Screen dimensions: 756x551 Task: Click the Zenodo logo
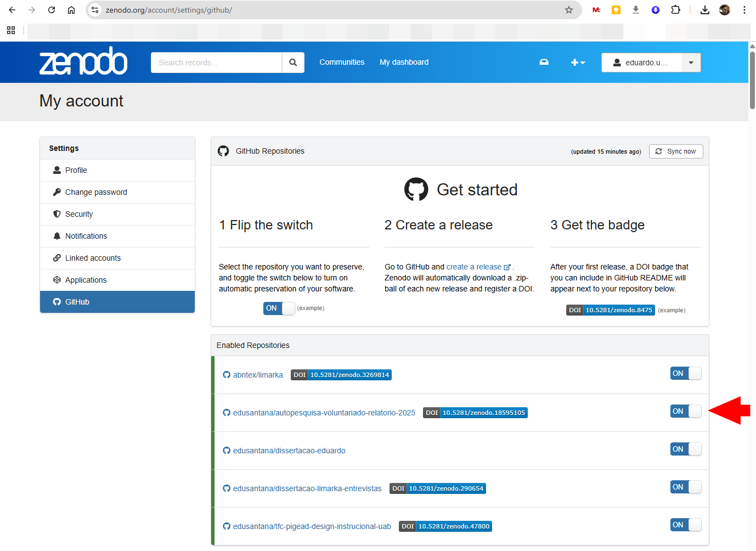(83, 61)
